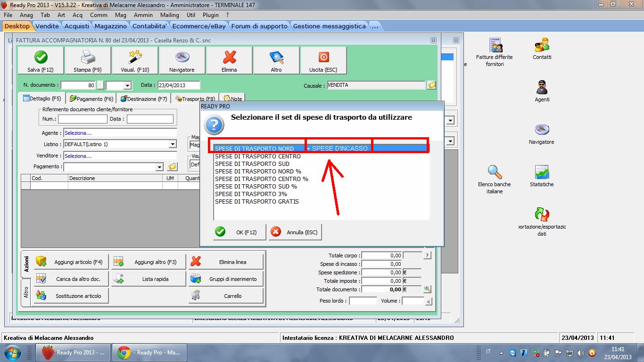This screenshot has width=644, height=362.
Task: Open the Navigatore compass desktop icon
Action: tap(542, 133)
